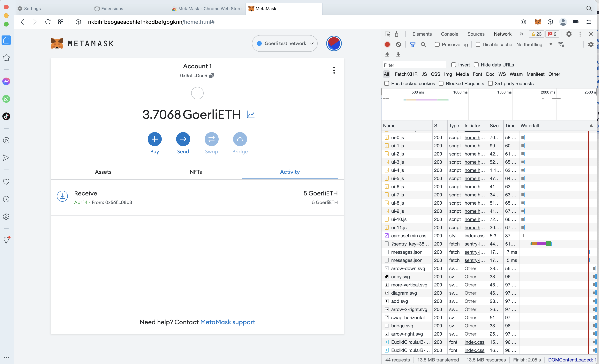This screenshot has width=599, height=364.
Task: Copy the account address using the copy icon
Action: [x=211, y=75]
